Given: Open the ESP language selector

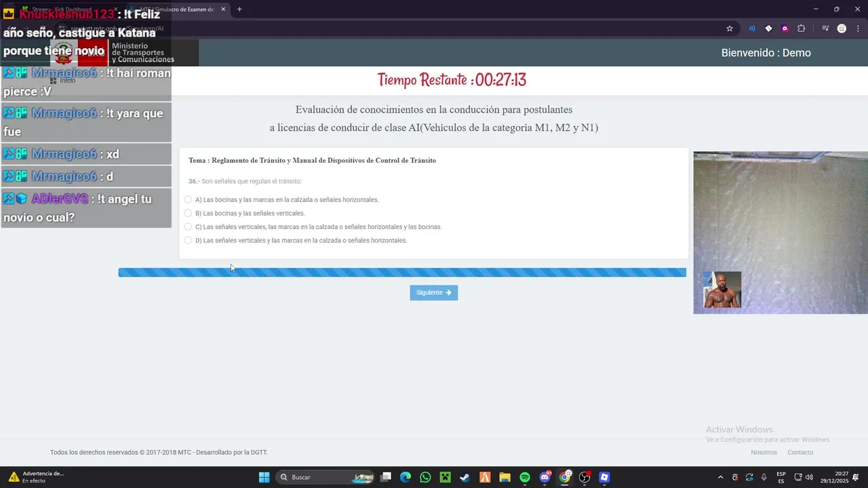Looking at the screenshot, I should click(x=781, y=477).
